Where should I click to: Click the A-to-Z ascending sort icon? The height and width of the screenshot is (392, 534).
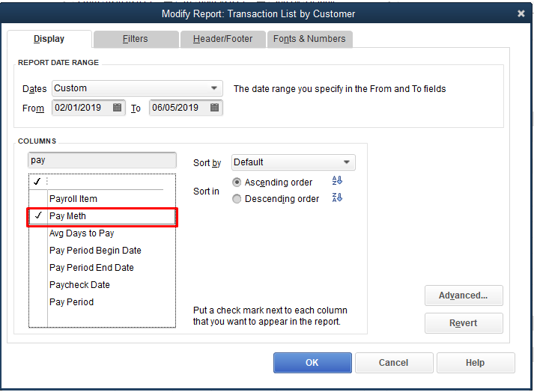pyautogui.click(x=337, y=182)
